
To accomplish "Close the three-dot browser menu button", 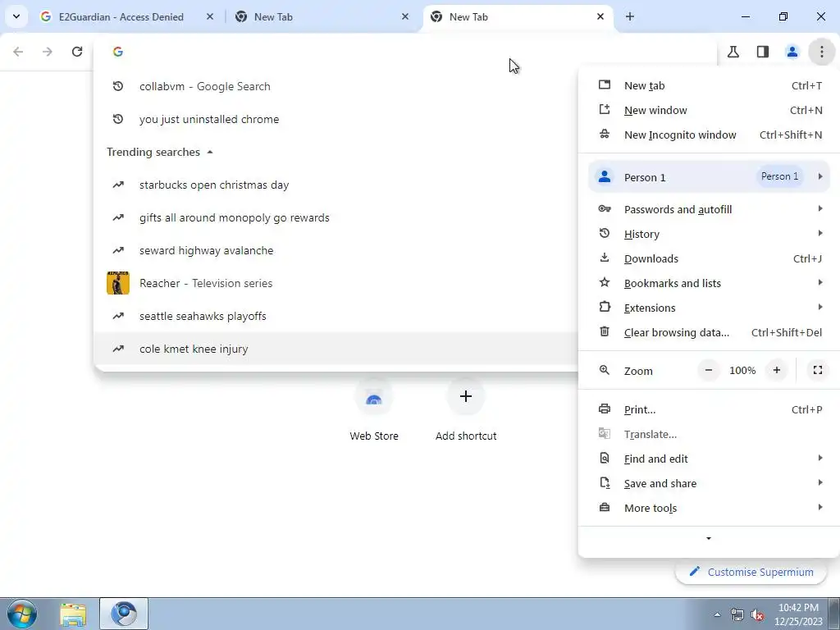I will click(822, 52).
